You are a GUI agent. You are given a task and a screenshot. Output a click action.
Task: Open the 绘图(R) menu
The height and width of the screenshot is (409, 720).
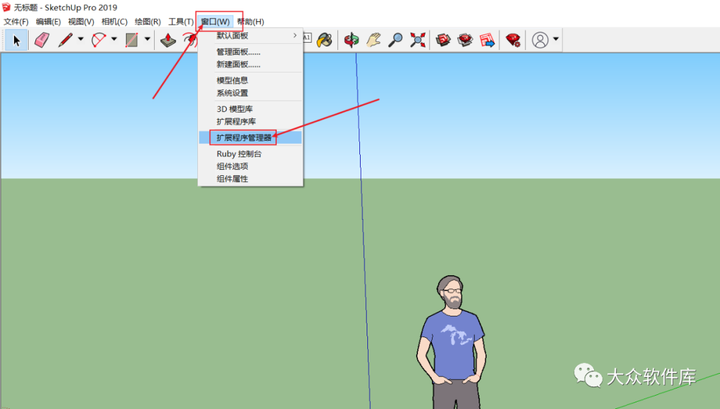[147, 22]
